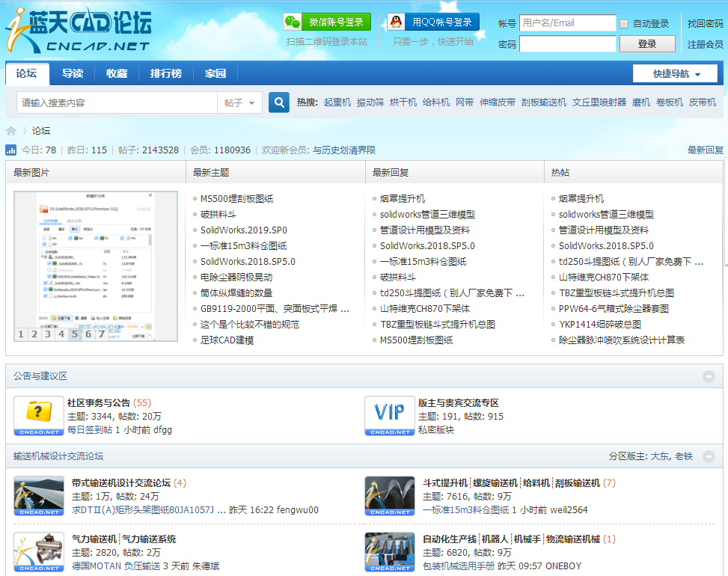Screen dimensions: 728x576
Task: Switch to the 导读 tab
Action: [73, 73]
